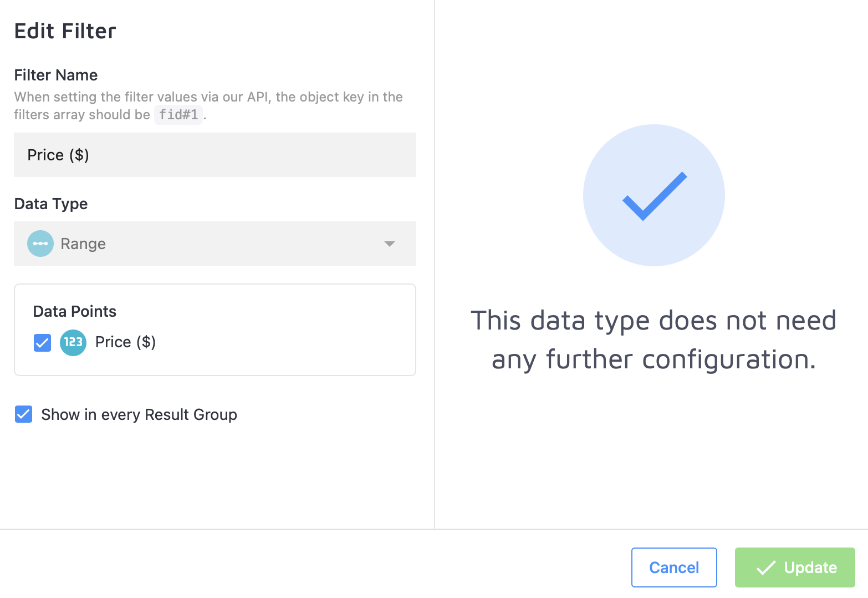The image size is (868, 598).
Task: Click the Update button label
Action: tap(810, 567)
